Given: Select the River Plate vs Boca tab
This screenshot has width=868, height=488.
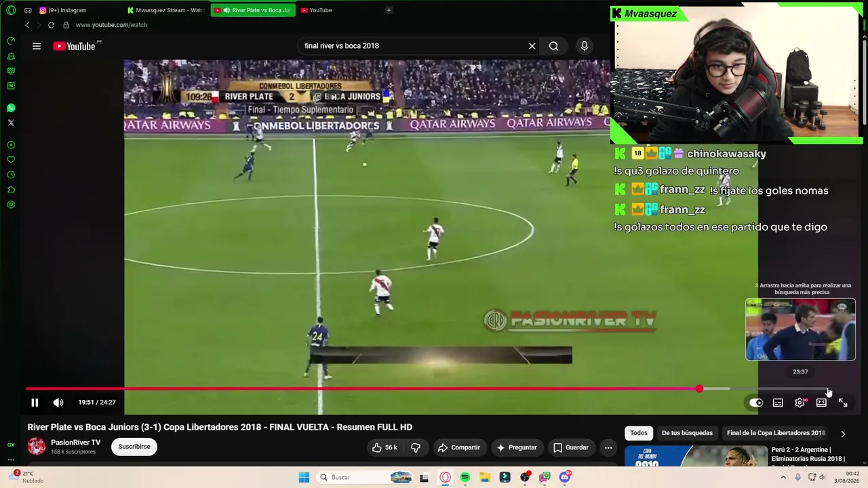Looking at the screenshot, I should (x=252, y=10).
